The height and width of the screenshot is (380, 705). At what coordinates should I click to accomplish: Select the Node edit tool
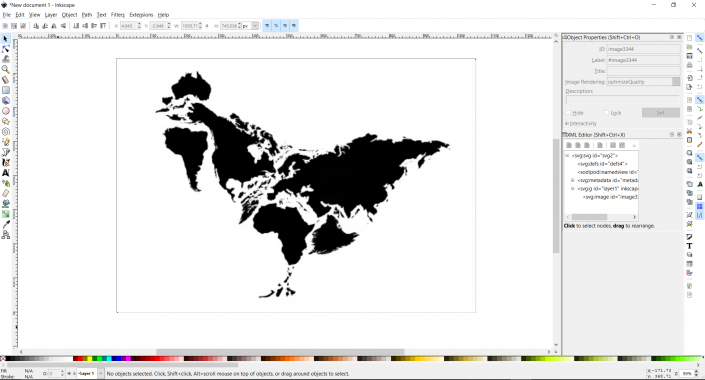(6, 49)
